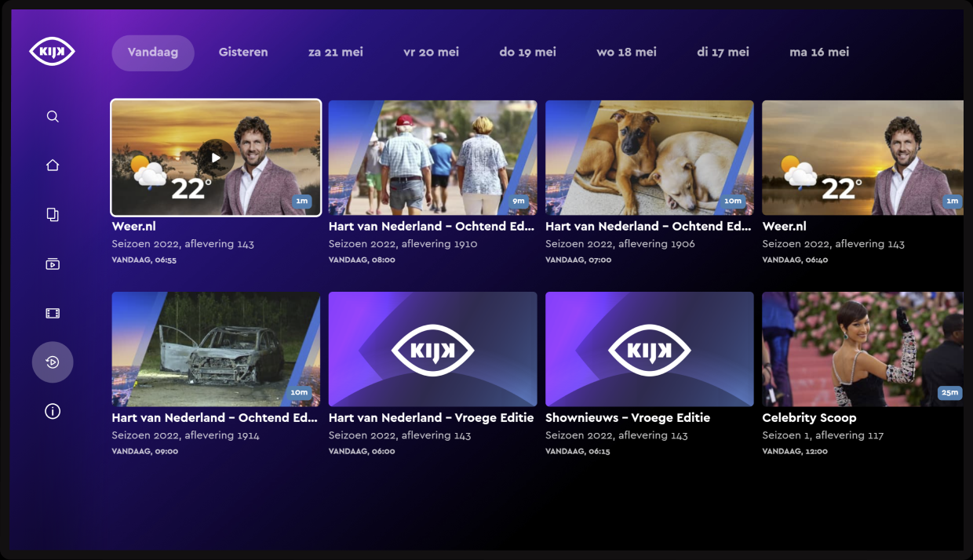Switch to the Gisteren tab
The width and height of the screenshot is (973, 560).
point(243,53)
